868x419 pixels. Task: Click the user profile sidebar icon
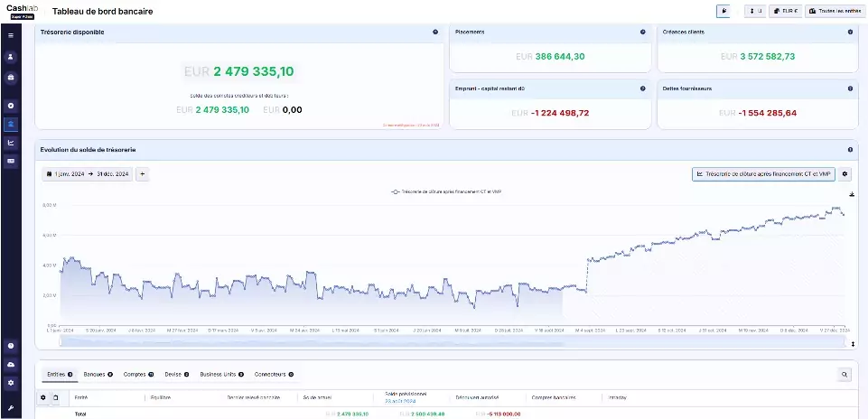point(11,56)
